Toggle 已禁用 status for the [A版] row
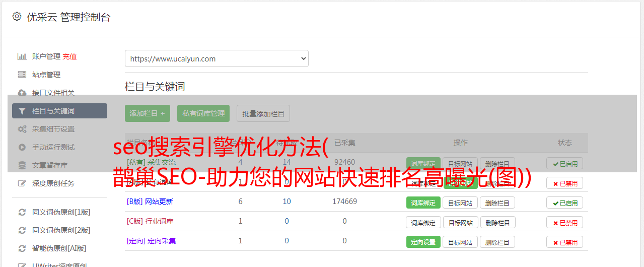 pos(565,183)
